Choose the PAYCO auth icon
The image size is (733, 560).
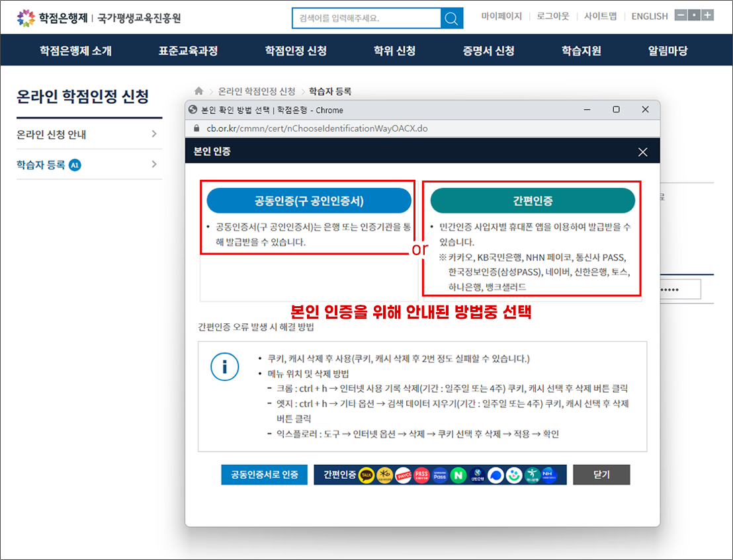(x=403, y=475)
